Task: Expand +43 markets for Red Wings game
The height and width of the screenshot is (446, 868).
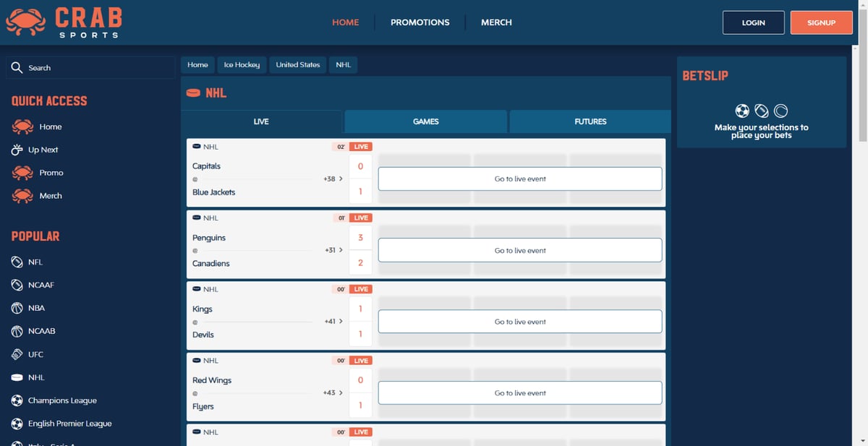Action: pyautogui.click(x=333, y=393)
